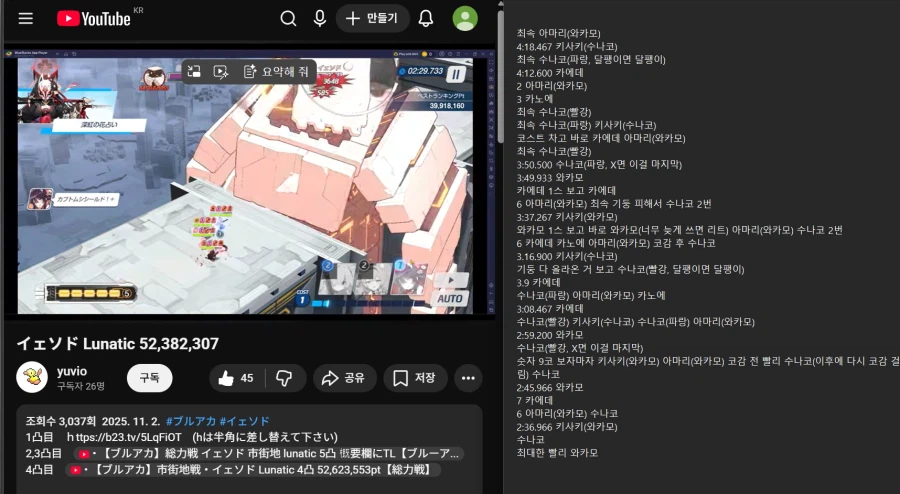Viewport: 900px width, 494px height.
Task: Click the line 2:45.966 와카모
Action: (550, 387)
